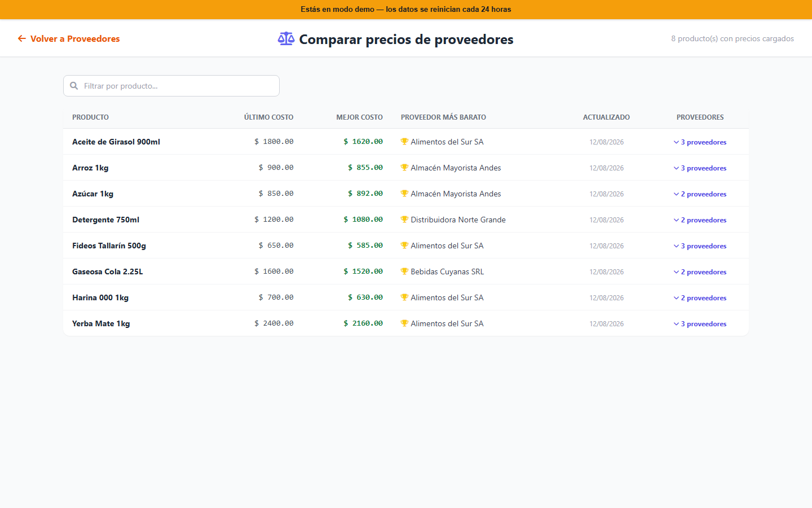Screen dimensions: 812x508
Task: Focus the Filtrar por producto field
Action: click(x=171, y=86)
